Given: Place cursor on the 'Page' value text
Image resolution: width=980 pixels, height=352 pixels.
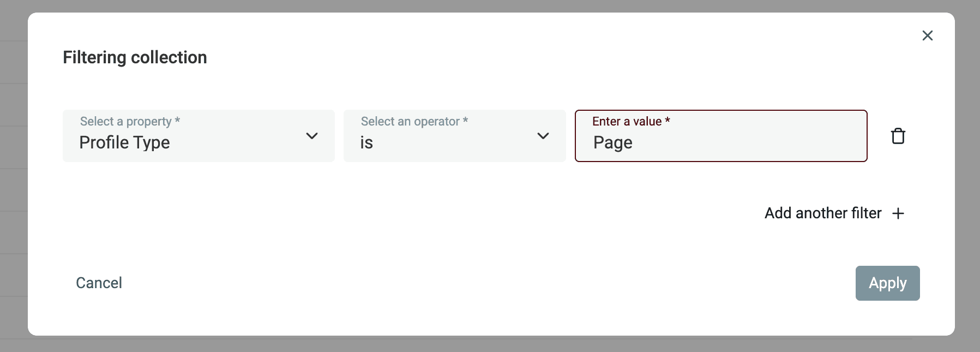Looking at the screenshot, I should (x=613, y=143).
